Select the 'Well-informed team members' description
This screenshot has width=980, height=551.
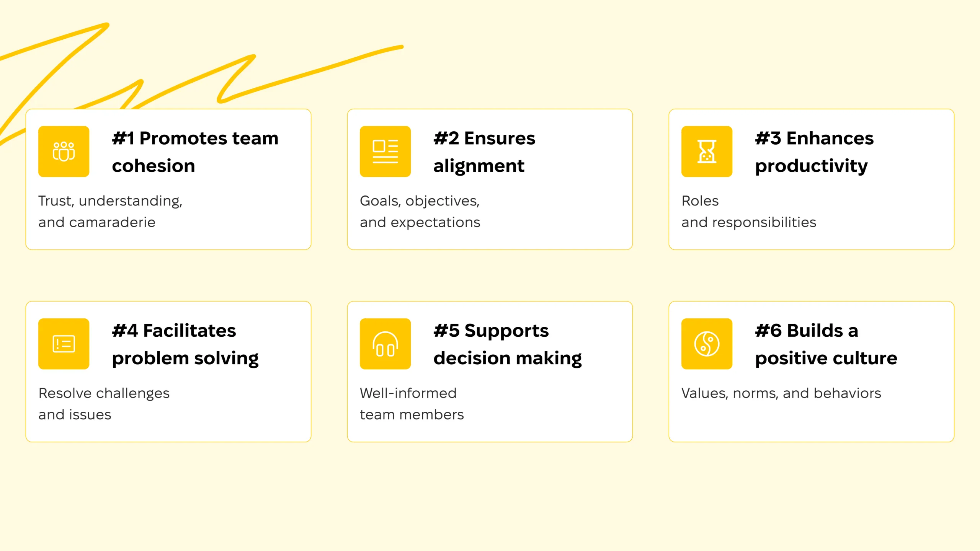point(412,404)
